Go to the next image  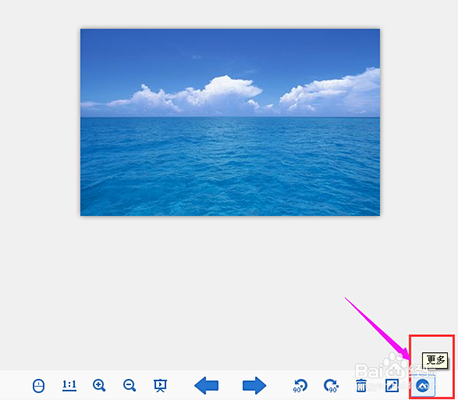(x=254, y=386)
